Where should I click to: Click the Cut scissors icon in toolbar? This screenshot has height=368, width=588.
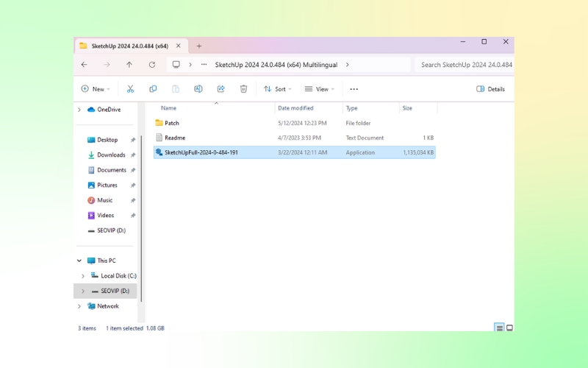tap(130, 89)
